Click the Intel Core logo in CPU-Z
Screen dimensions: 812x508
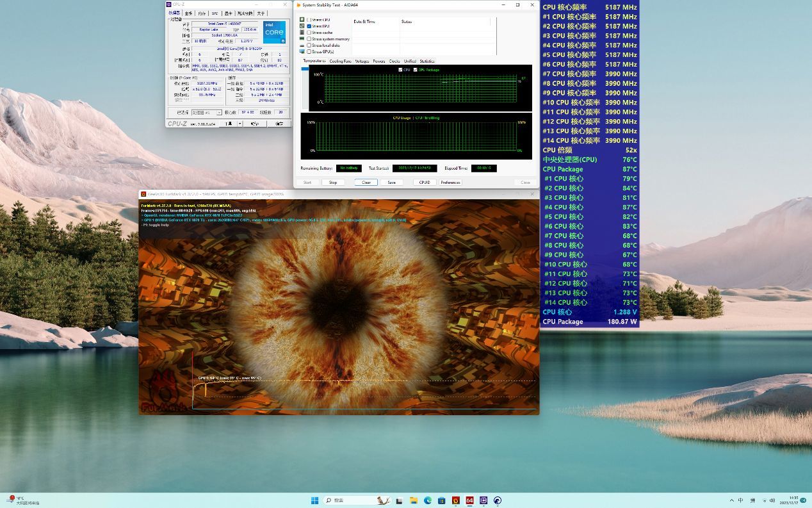274,32
